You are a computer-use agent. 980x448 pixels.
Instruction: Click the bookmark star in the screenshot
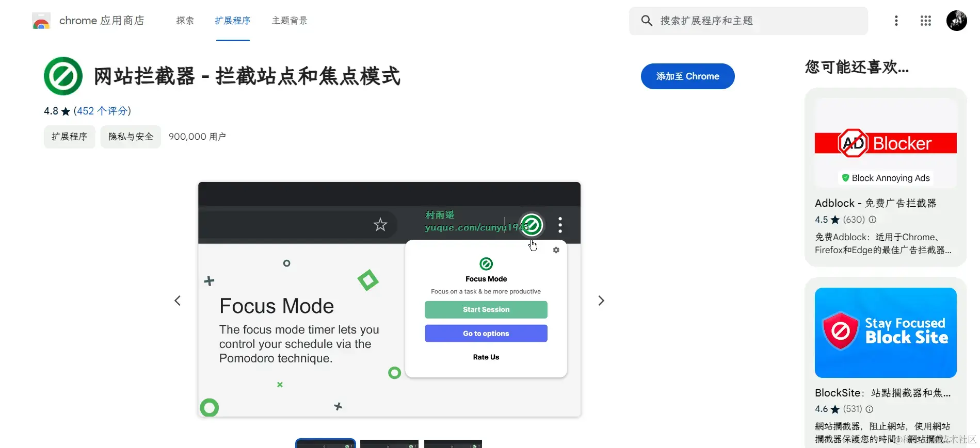pyautogui.click(x=380, y=225)
